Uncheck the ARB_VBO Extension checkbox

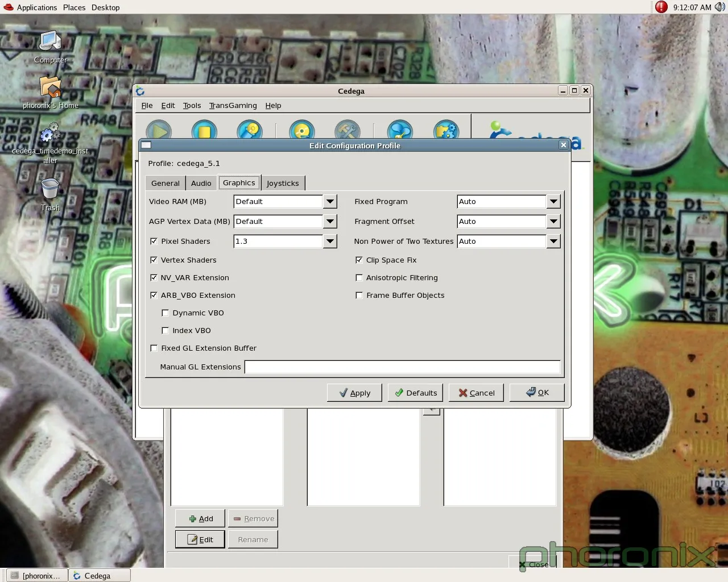(154, 295)
